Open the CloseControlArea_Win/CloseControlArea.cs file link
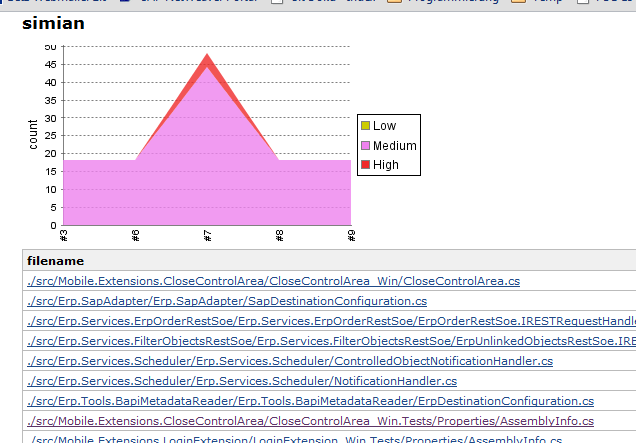Viewport: 636px width, 443px height. click(273, 281)
